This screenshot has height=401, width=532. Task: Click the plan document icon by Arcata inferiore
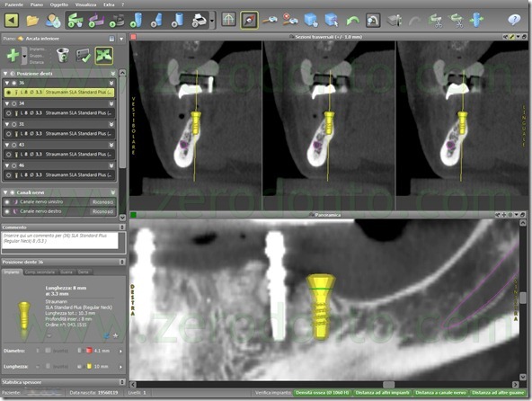[x=111, y=39]
